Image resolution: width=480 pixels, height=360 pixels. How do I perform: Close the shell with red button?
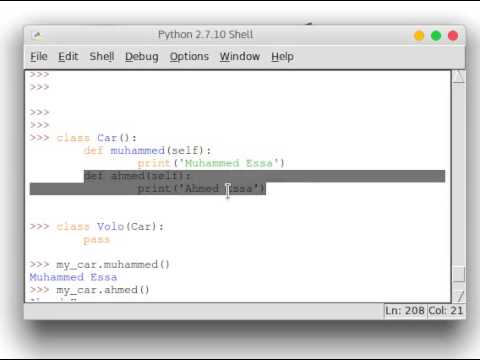tap(453, 36)
